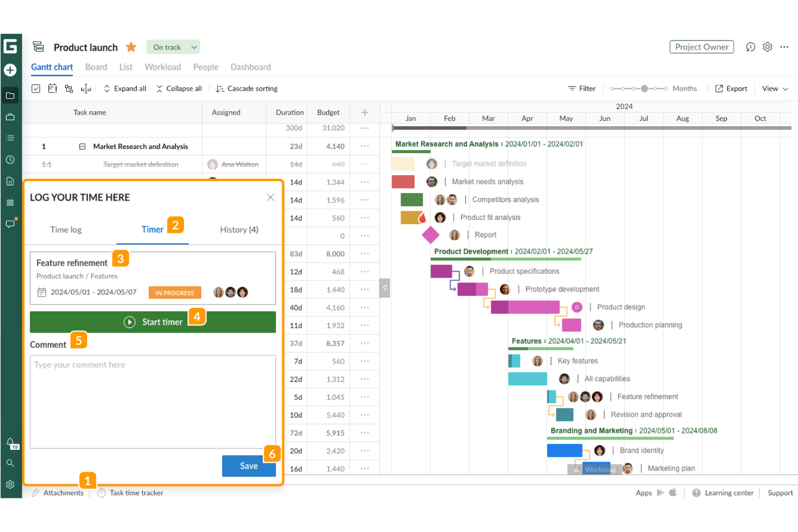Image resolution: width=798 pixels, height=532 pixels.
Task: Adjust the timeline zoom slider near Months
Action: pyautogui.click(x=645, y=88)
